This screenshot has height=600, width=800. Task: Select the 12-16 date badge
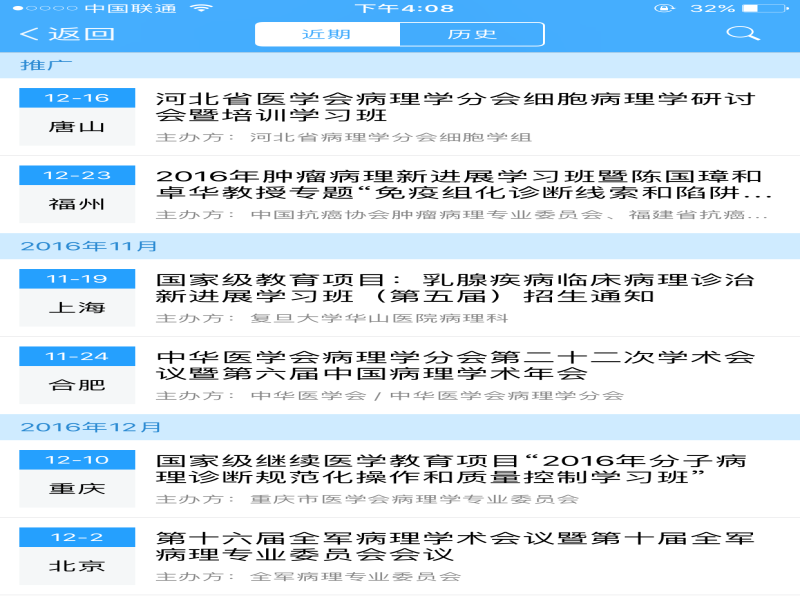(x=77, y=98)
